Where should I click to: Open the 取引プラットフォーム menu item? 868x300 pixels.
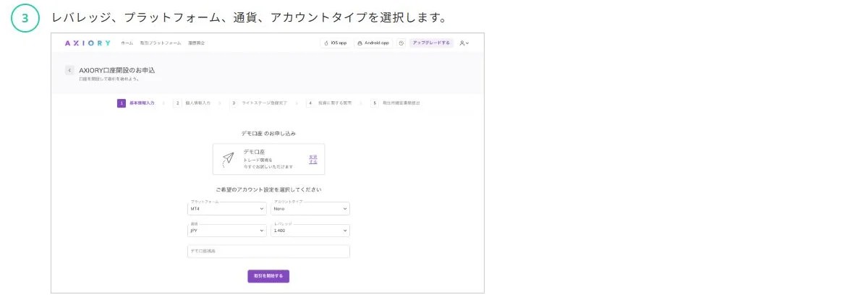pos(161,43)
